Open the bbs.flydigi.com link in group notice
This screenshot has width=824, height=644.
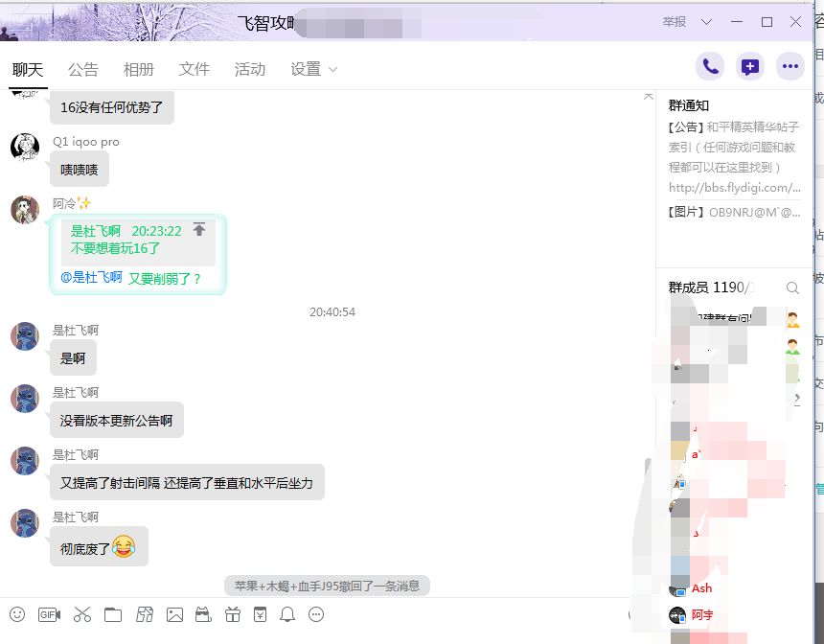coord(735,188)
